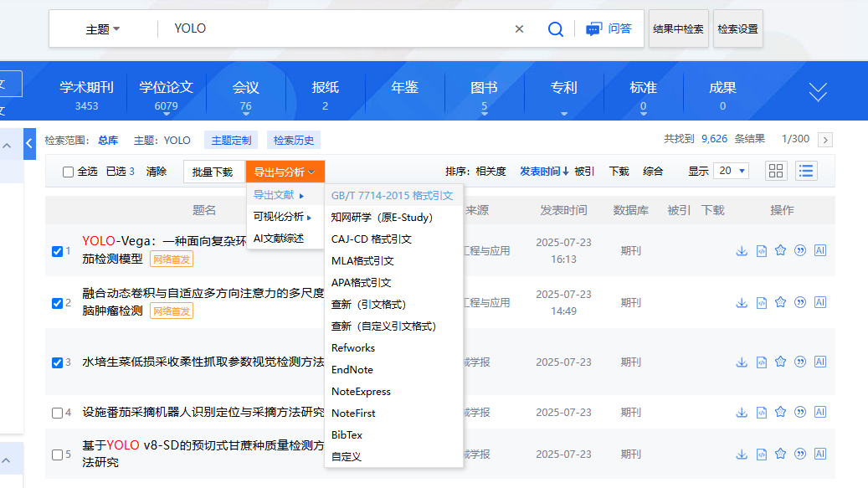Screen dimensions: 868x488
Task: Click the citation quote icon on result one
Action: 801,250
